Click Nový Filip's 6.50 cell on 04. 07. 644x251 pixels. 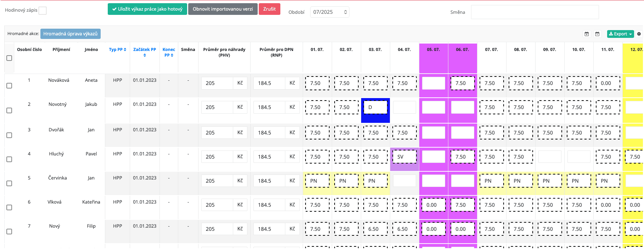[404, 229]
